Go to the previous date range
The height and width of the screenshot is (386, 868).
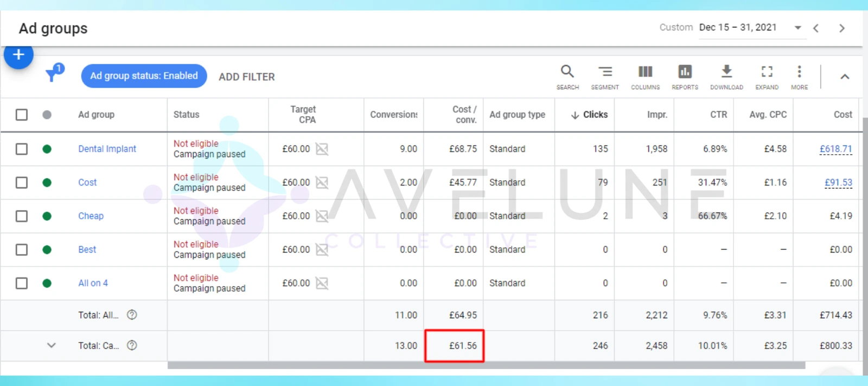[816, 28]
